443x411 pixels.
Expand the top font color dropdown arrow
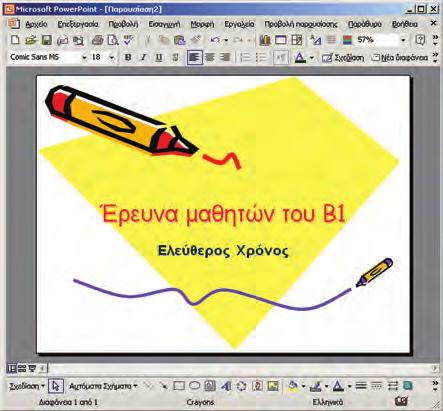coord(312,58)
